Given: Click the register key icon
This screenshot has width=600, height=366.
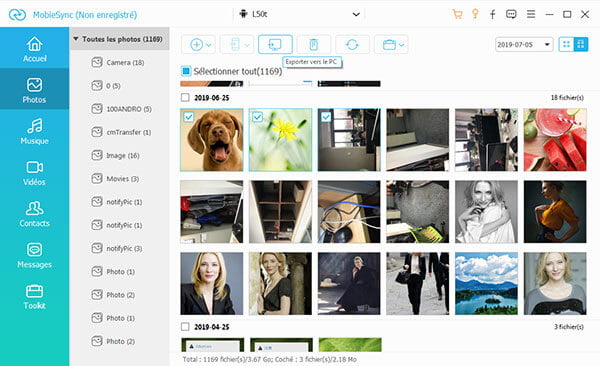Looking at the screenshot, I should coord(475,14).
